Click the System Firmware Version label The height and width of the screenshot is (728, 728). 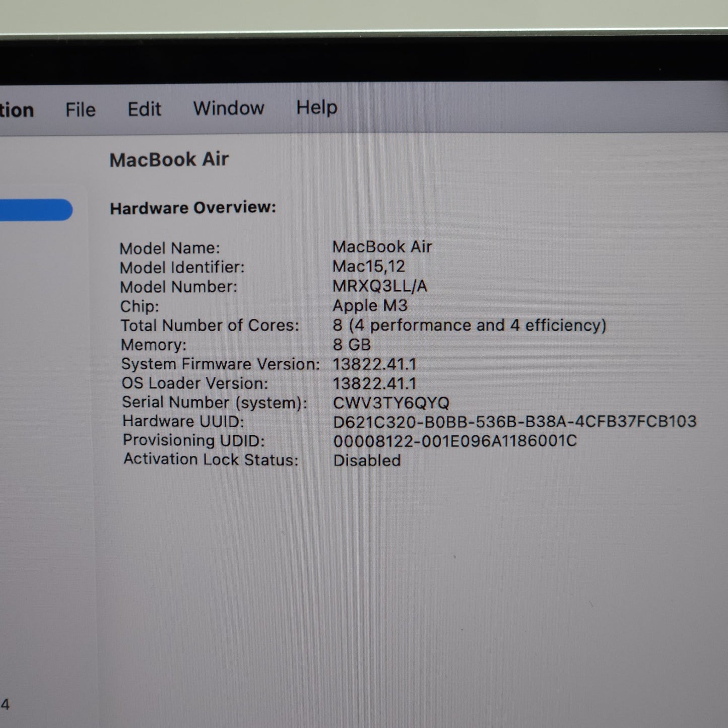coord(220,364)
